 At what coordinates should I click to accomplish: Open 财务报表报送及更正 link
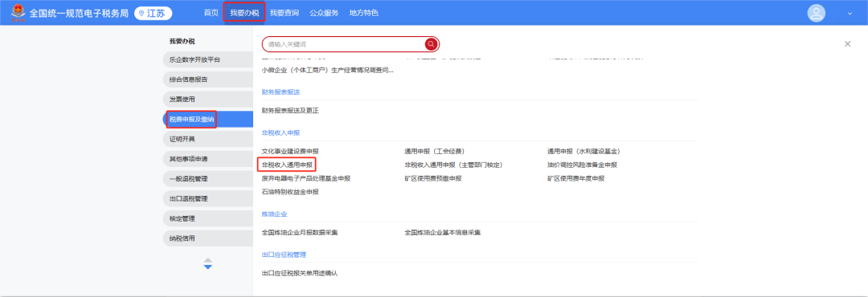(x=290, y=111)
